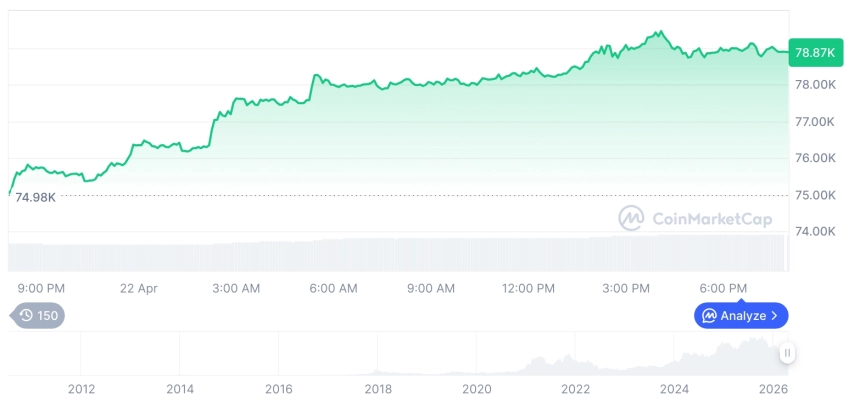Screen dimensions: 860x401
Task: Jump to 2012 on the overview timeline
Action: coord(81,388)
